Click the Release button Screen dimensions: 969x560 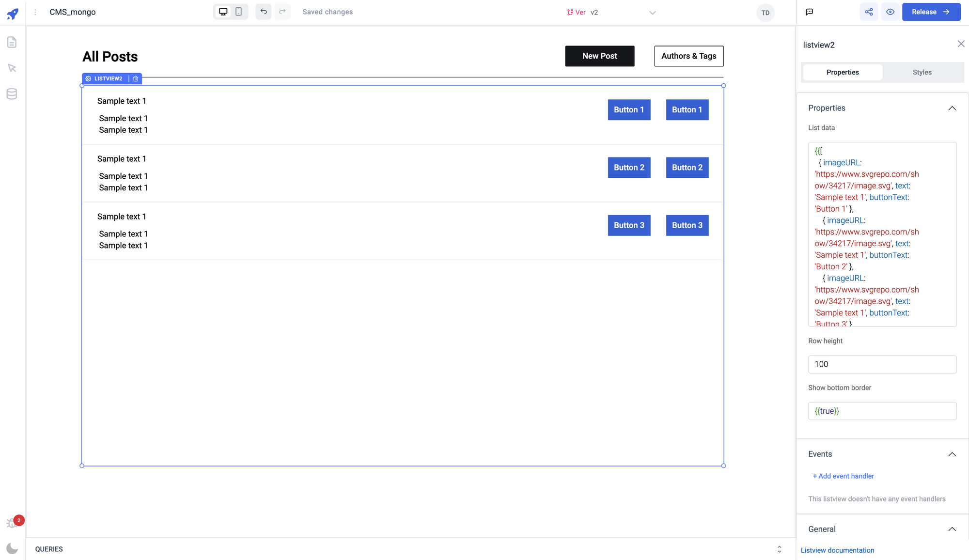[x=931, y=12]
